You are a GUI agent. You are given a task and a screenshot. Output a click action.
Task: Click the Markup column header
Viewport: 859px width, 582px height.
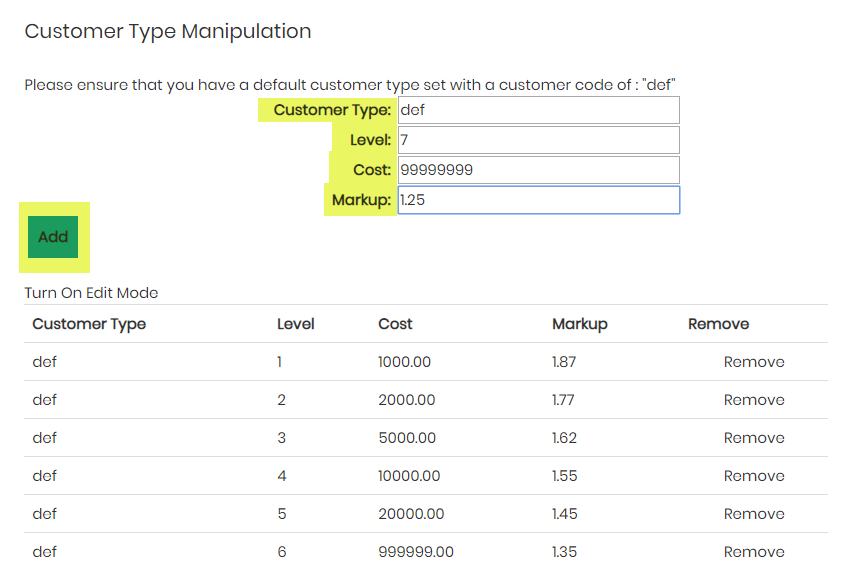pos(580,324)
